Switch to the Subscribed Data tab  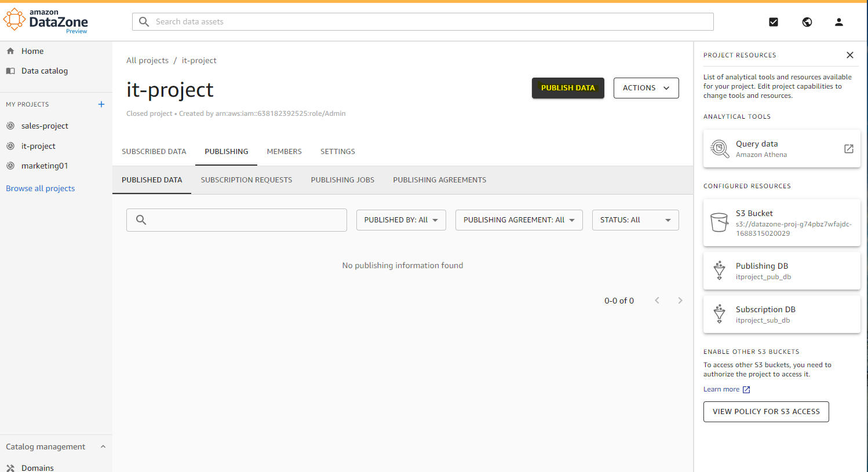click(154, 152)
